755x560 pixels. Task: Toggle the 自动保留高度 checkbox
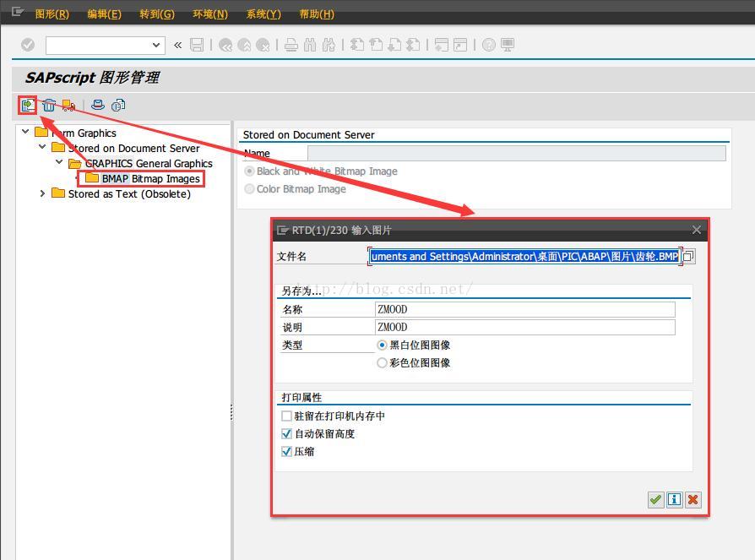click(x=286, y=433)
